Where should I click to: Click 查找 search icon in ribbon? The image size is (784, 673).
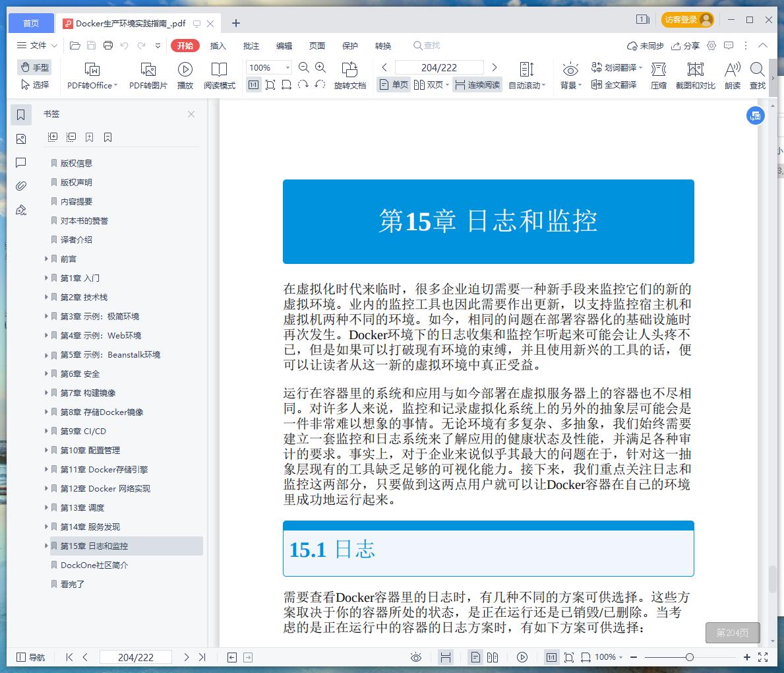[758, 76]
